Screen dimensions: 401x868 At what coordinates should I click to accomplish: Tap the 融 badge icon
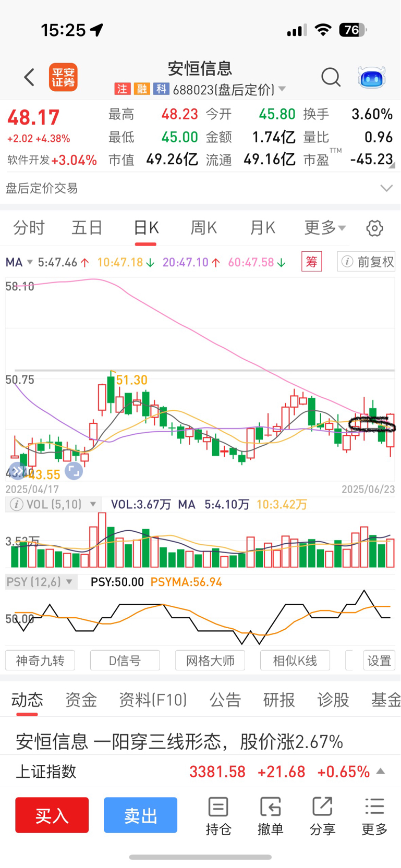coord(141,89)
